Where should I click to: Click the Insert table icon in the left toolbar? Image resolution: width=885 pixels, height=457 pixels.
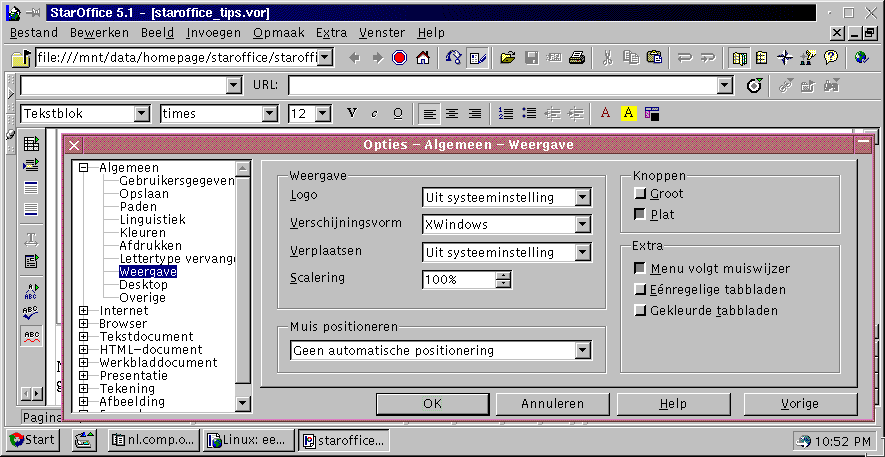[31, 143]
